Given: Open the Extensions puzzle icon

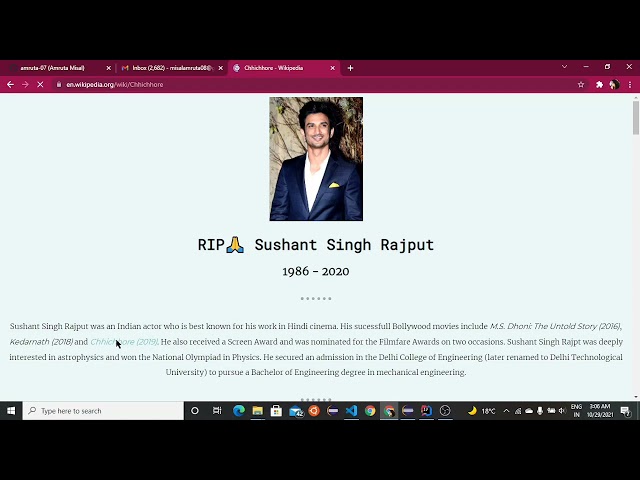Looking at the screenshot, I should pos(599,84).
